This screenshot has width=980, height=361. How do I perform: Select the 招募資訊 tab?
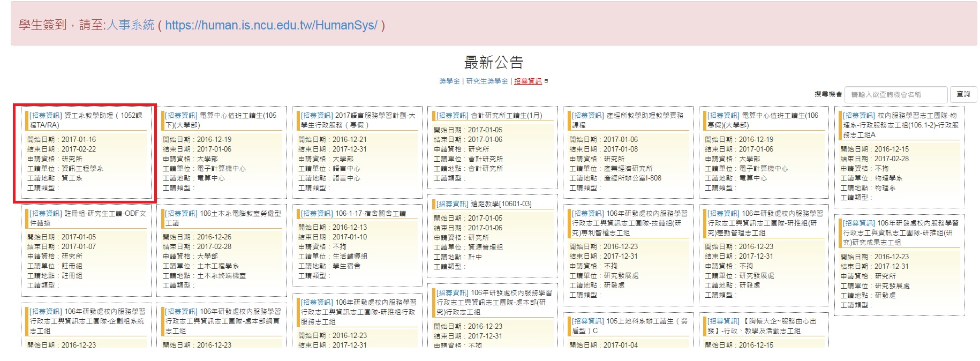(527, 81)
